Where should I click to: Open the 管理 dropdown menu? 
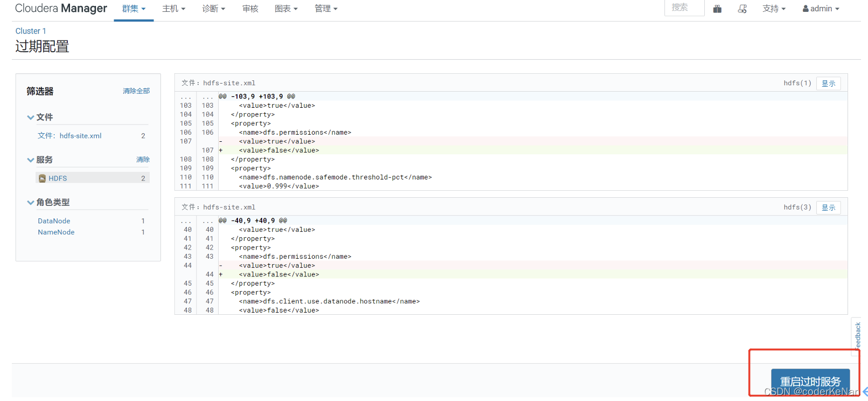[x=326, y=9]
